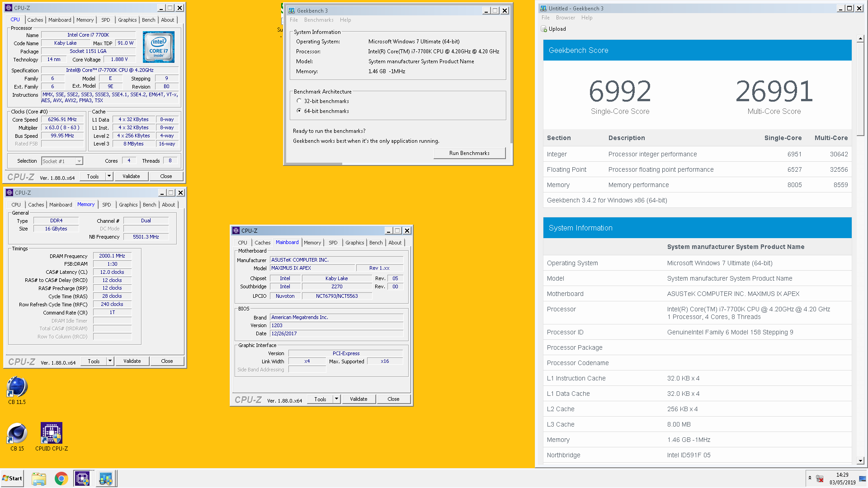Open the SPD tab in top CPU-Z window
The height and width of the screenshot is (488, 868).
[106, 20]
